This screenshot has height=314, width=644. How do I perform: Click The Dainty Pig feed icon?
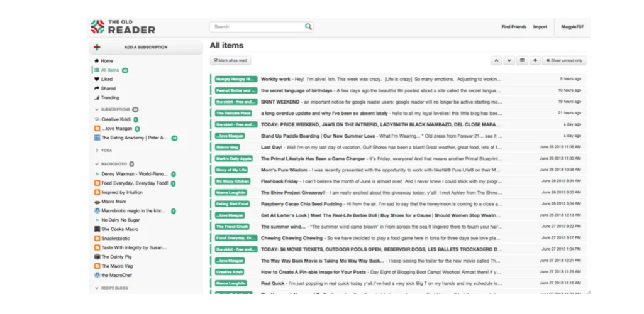click(x=97, y=257)
